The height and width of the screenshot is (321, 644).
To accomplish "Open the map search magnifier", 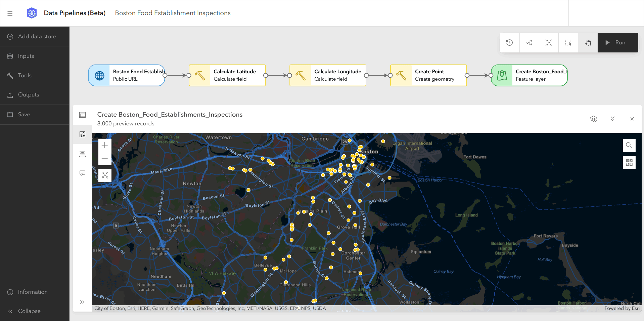I will [629, 146].
